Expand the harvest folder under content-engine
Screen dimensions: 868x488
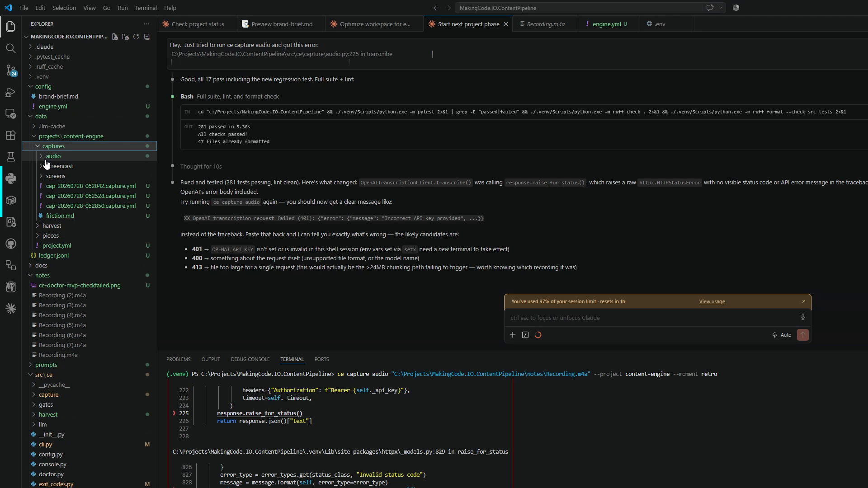pyautogui.click(x=52, y=225)
